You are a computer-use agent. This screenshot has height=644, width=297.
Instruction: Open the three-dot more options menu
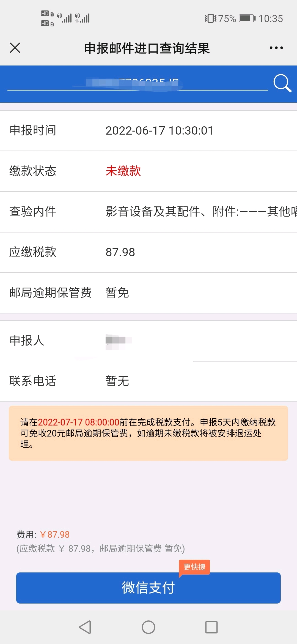coord(276,48)
